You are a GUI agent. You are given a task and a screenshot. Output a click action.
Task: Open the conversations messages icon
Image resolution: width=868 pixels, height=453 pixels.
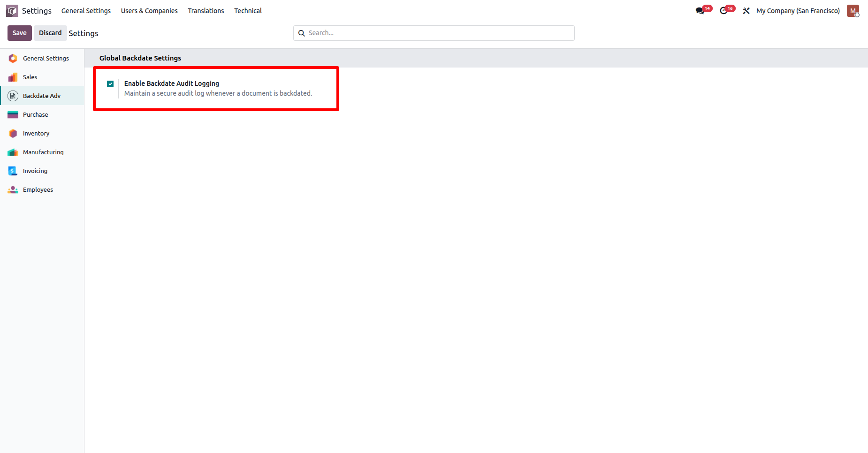[700, 11]
